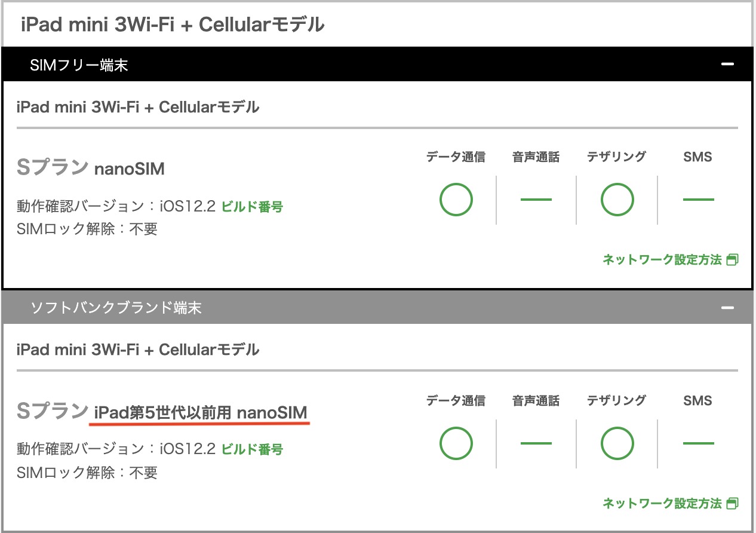Click SMS dash icon in SIMフリー端末
Screen dimensions: 756x533
(x=698, y=200)
